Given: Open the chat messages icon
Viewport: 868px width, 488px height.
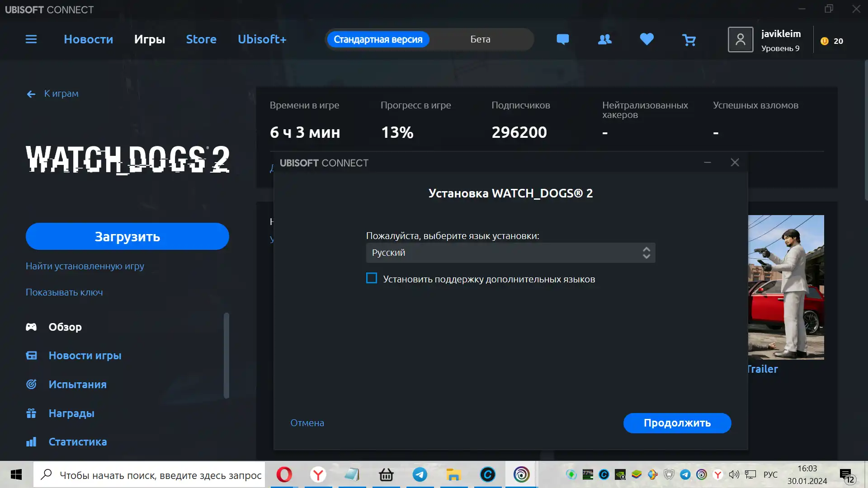Looking at the screenshot, I should [x=562, y=39].
